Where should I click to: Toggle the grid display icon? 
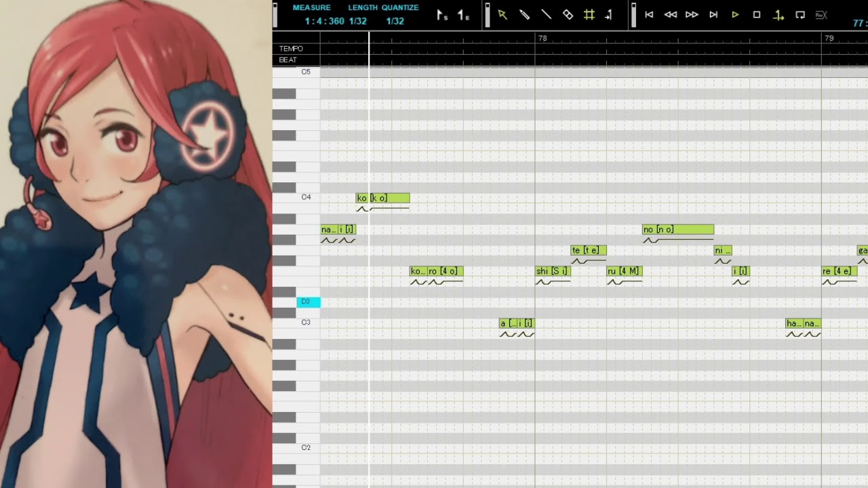click(x=589, y=14)
